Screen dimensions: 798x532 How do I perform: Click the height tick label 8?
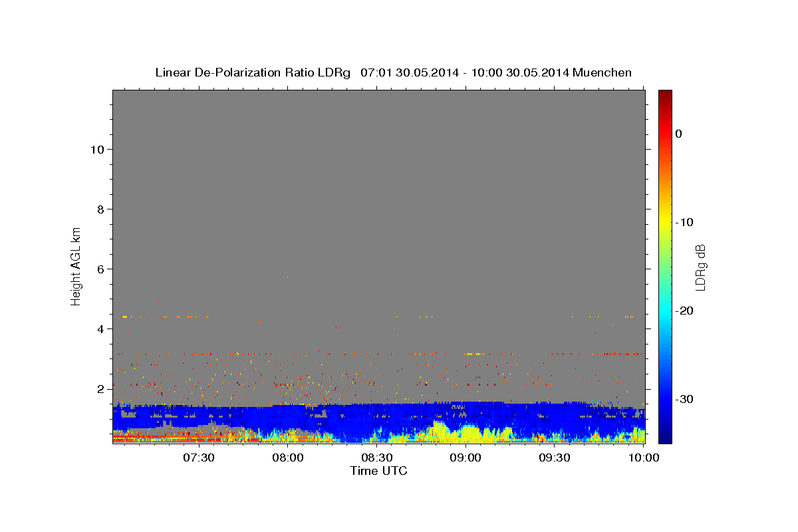(100, 209)
